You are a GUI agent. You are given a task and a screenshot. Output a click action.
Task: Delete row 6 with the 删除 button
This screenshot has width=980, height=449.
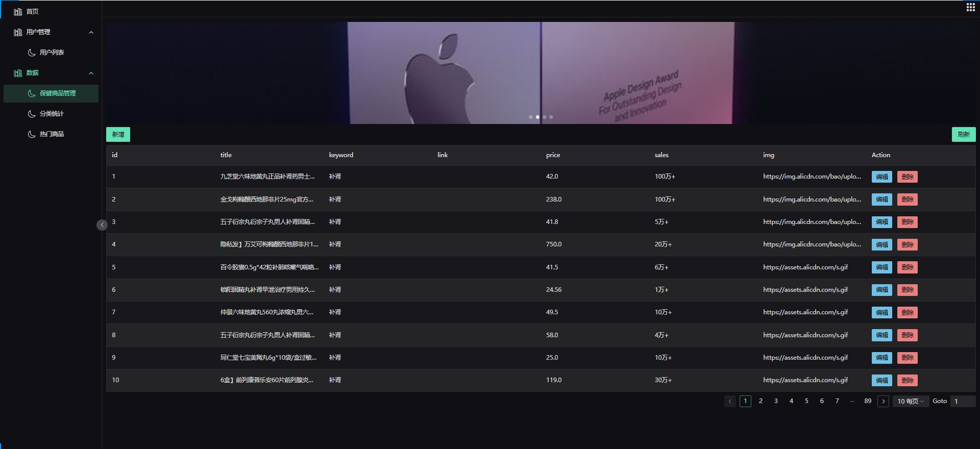[x=907, y=290]
